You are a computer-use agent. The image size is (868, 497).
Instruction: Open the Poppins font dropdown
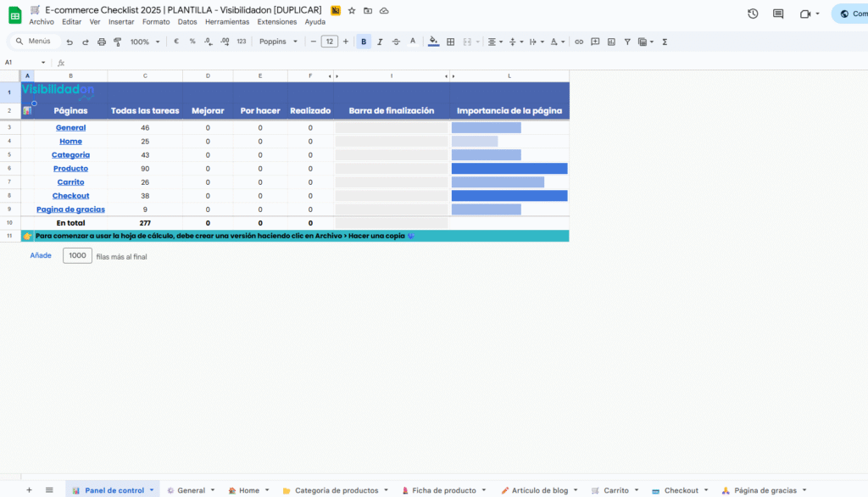278,42
